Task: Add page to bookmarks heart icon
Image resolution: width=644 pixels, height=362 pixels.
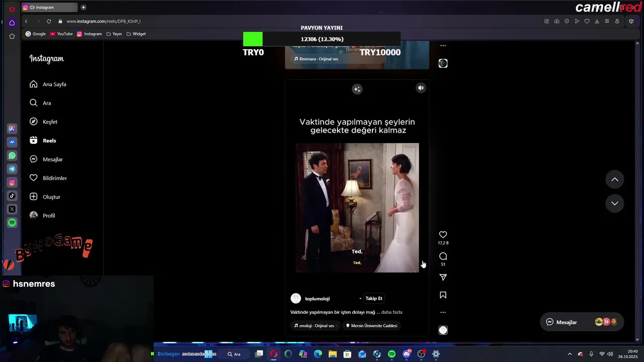Action: [x=587, y=21]
